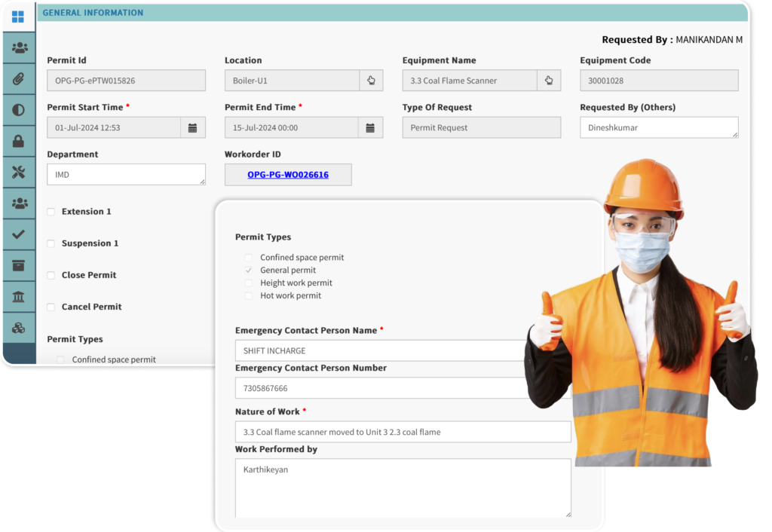The width and height of the screenshot is (772, 532).
Task: Click the checkmark approvals icon in the sidebar
Action: pyautogui.click(x=17, y=234)
